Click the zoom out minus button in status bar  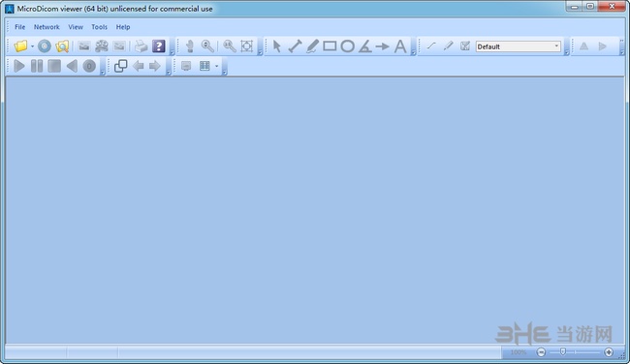541,352
